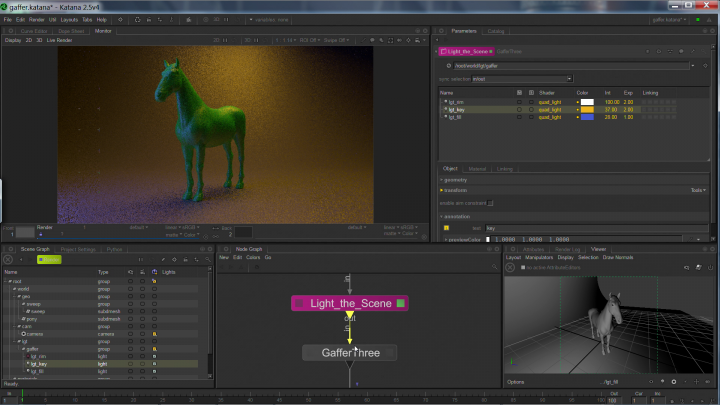
Task: Click the orange color swatch of lgt_key
Action: click(587, 109)
